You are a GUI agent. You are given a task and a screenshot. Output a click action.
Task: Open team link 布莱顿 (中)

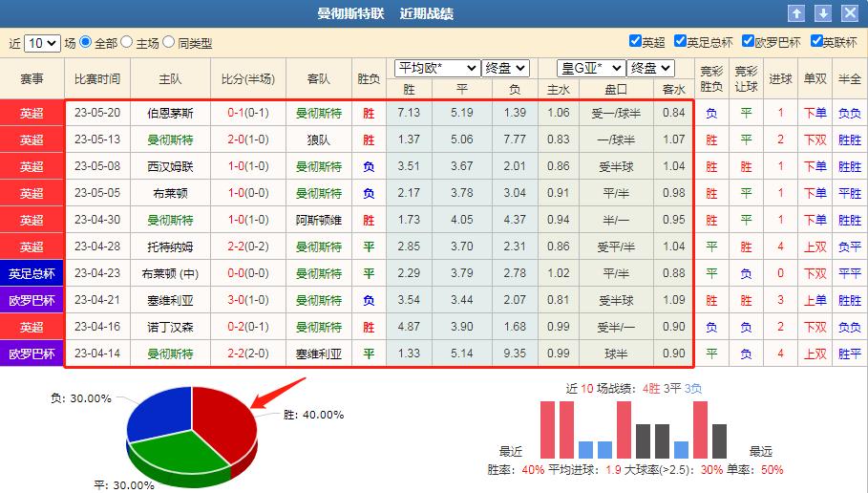pos(170,273)
